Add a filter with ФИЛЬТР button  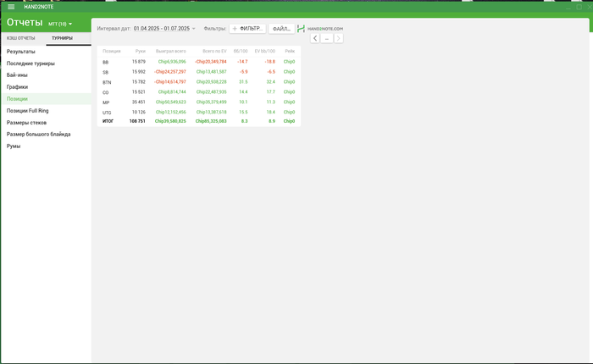point(247,28)
